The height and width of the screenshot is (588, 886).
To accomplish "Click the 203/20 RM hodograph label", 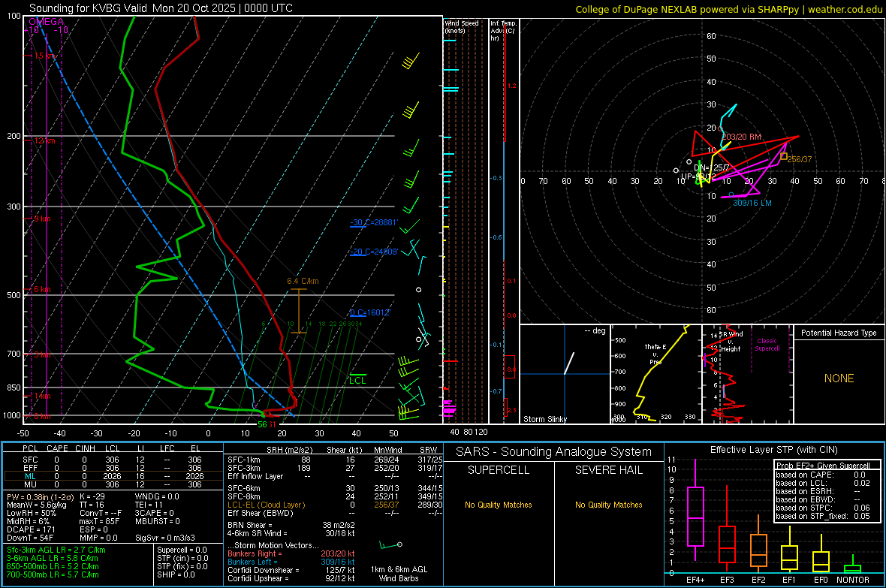I will [x=741, y=137].
